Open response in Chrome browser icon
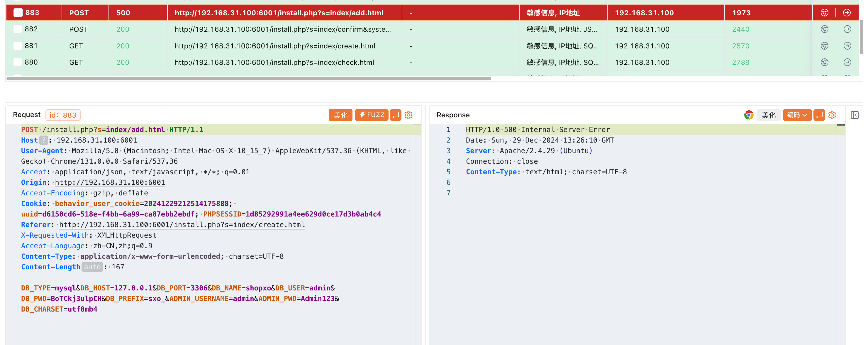The height and width of the screenshot is (345, 868). pyautogui.click(x=749, y=115)
